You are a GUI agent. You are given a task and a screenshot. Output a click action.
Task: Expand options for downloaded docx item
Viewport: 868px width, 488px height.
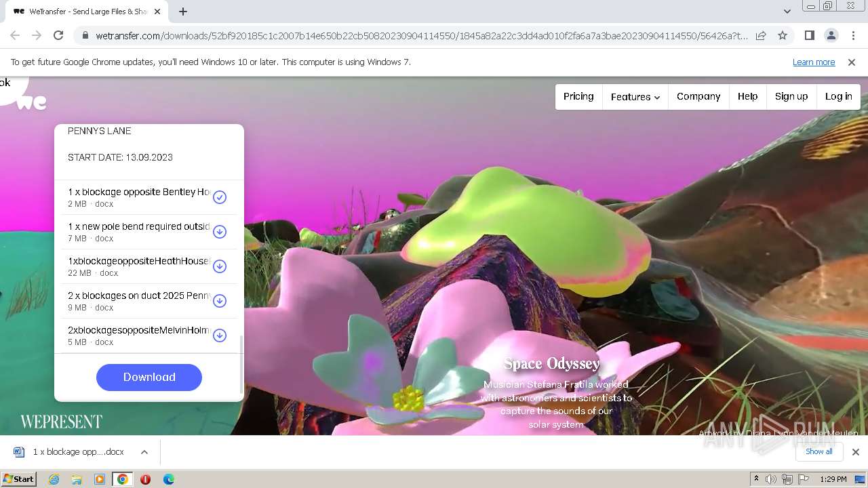coord(144,452)
